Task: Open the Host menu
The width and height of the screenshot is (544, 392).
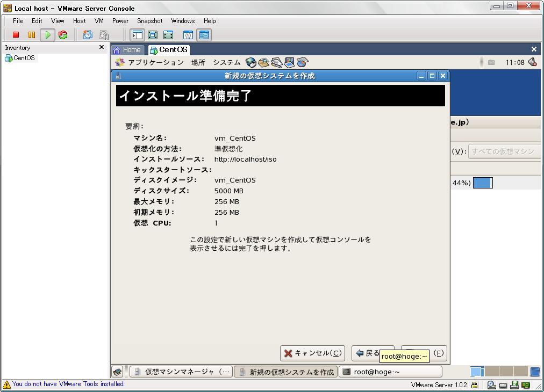Action: click(79, 21)
